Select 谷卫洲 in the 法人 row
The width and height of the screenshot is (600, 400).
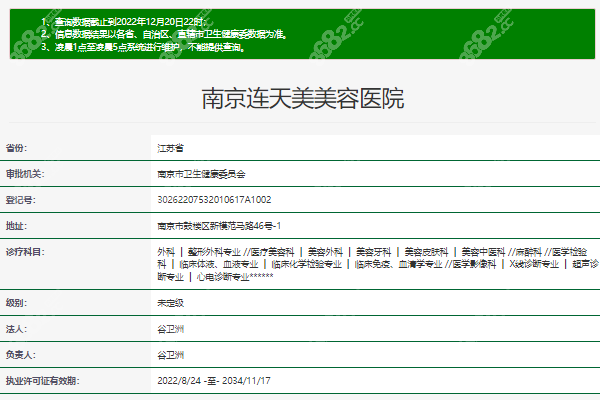click(x=170, y=329)
